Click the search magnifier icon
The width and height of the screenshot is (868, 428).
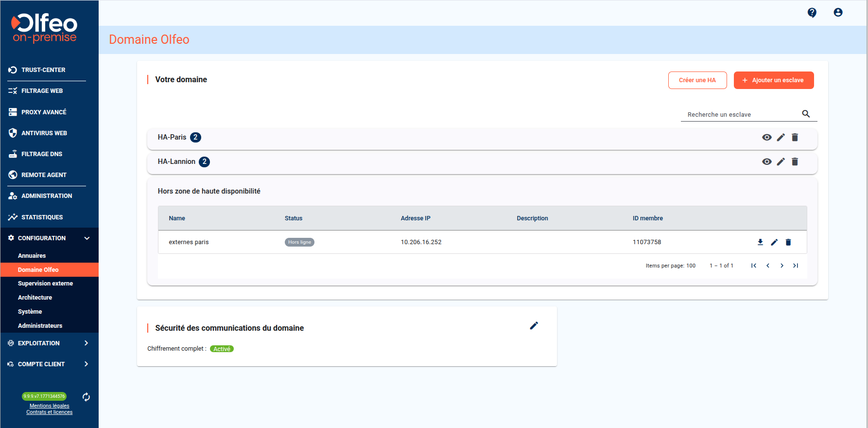pyautogui.click(x=806, y=114)
